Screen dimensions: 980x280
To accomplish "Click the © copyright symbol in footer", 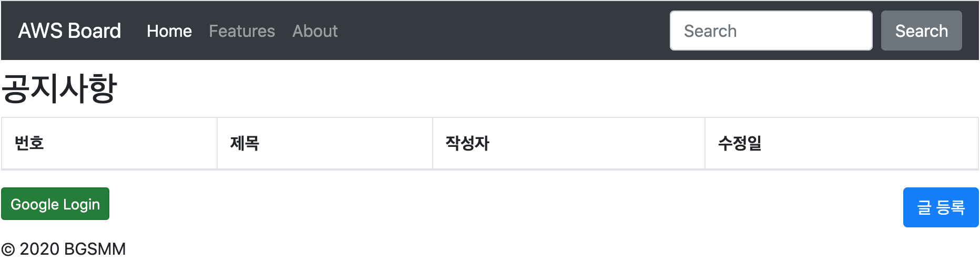I will click(x=8, y=249).
